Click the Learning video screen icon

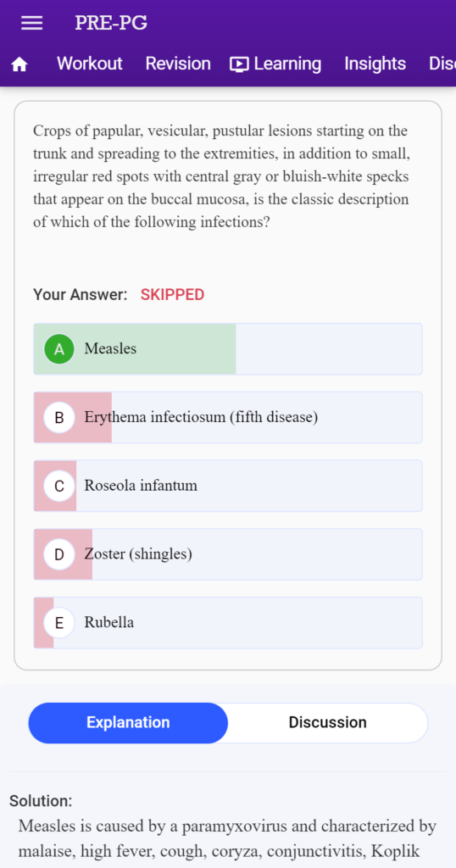click(239, 64)
